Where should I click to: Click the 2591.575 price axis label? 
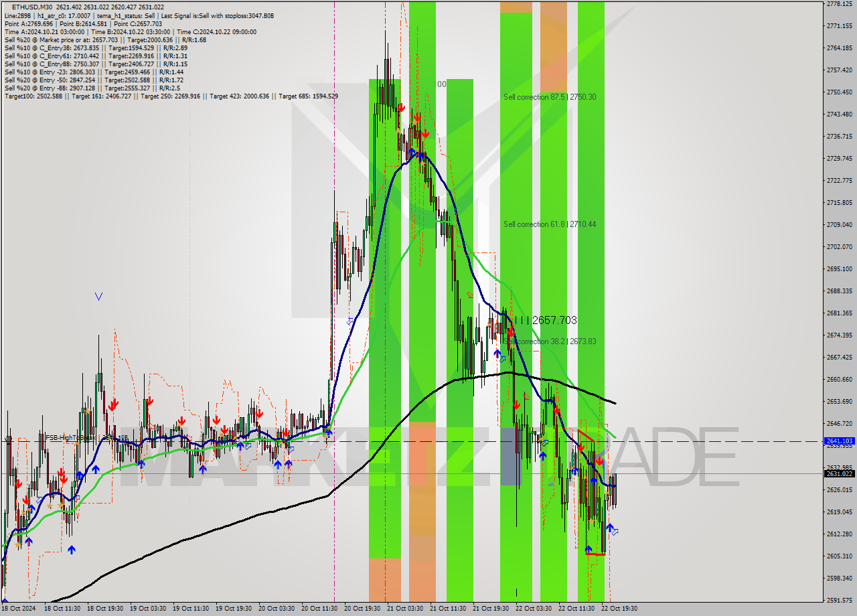(839, 600)
